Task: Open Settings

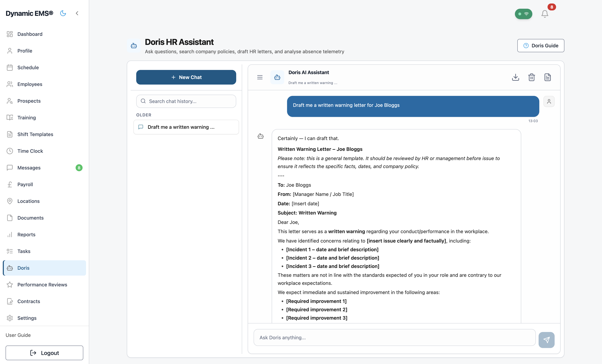Action: point(44,318)
